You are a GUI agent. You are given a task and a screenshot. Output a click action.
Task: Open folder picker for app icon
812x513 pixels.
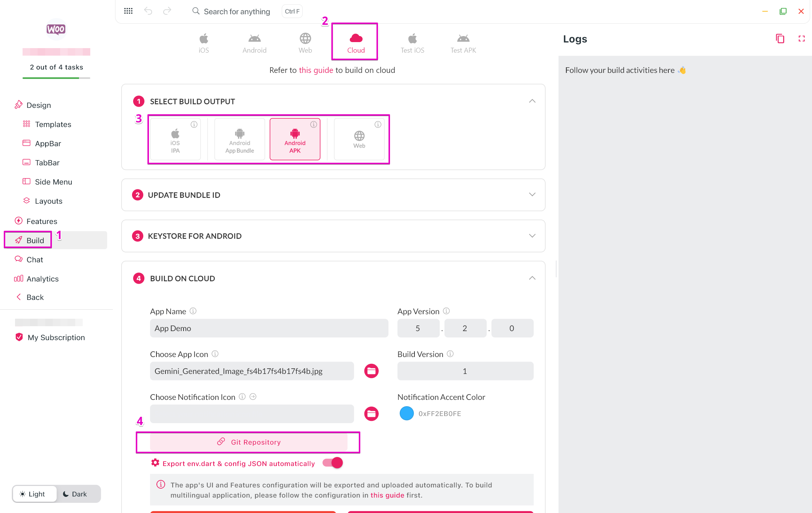[x=371, y=371]
